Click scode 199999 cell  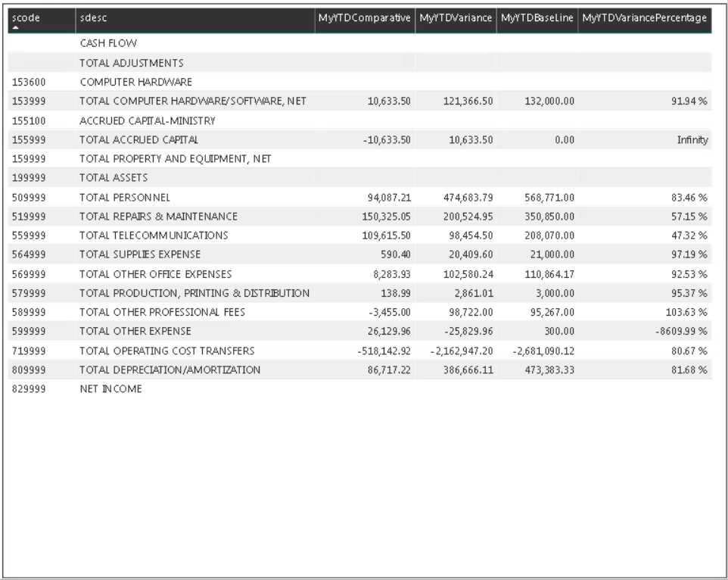coord(29,178)
